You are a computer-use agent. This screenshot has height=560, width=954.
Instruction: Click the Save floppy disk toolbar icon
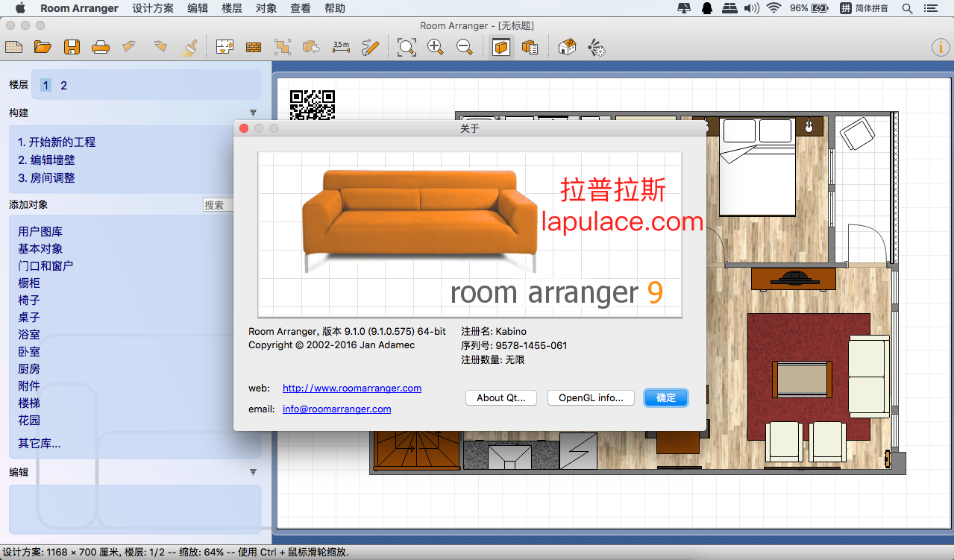coord(72,48)
